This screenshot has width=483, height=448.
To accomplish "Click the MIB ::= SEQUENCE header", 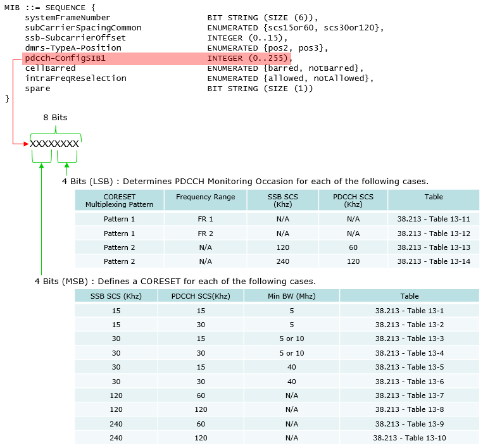I will coord(50,8).
